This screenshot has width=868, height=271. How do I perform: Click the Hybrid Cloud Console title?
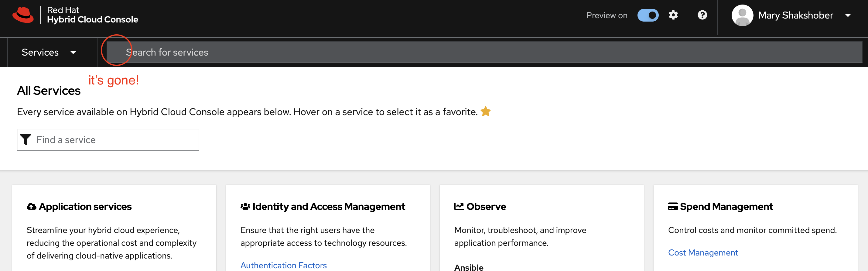coord(93,19)
